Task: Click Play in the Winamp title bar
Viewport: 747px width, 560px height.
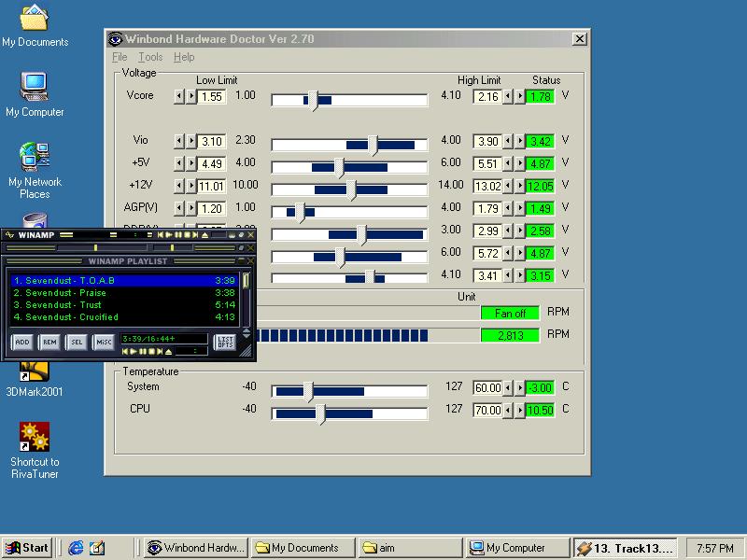Action: coord(169,235)
